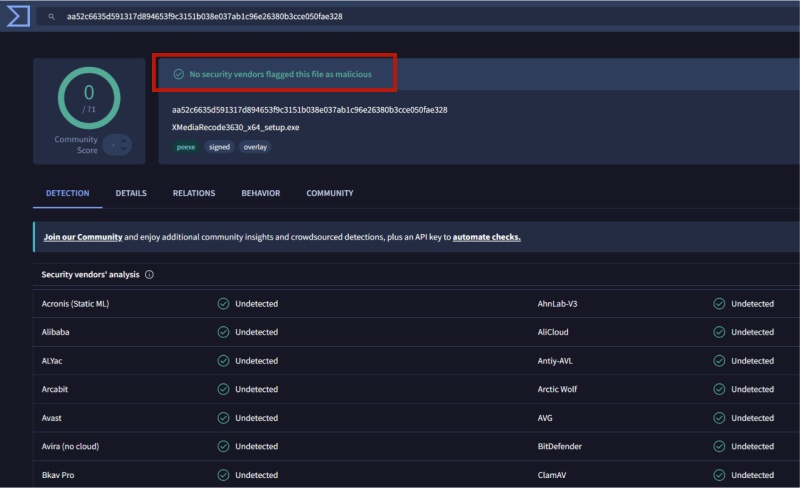Follow the automate checks link

(x=487, y=237)
